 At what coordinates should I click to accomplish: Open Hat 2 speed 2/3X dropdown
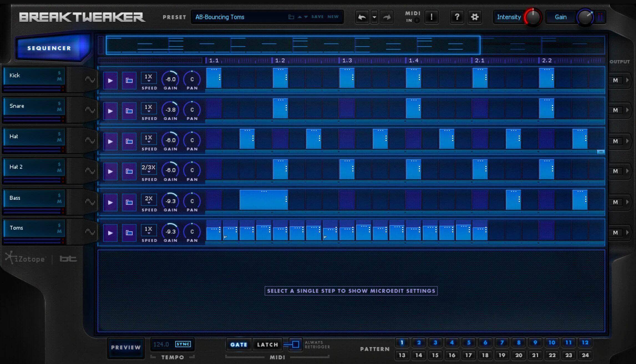click(x=149, y=169)
